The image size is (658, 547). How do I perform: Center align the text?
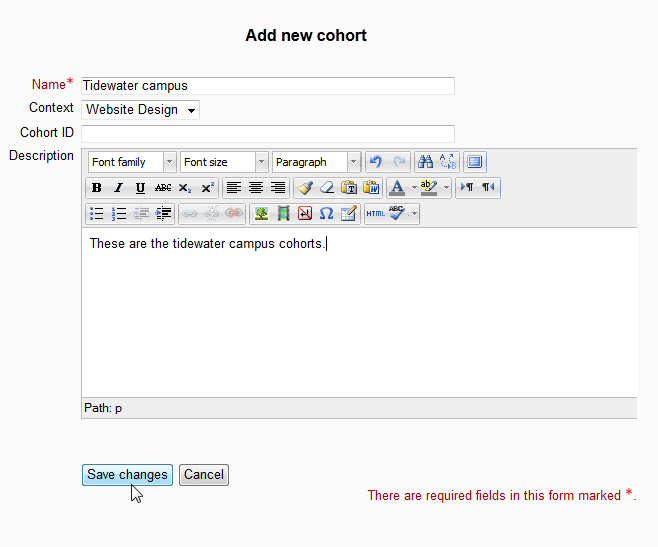256,188
